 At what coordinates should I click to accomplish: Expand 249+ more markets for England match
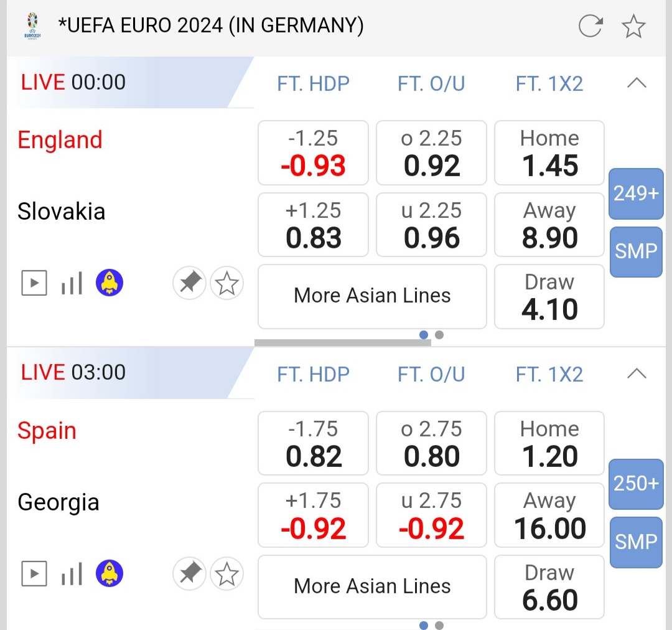[x=635, y=194]
